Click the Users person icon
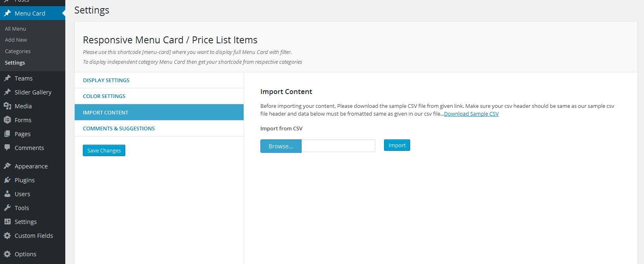 [x=7, y=194]
